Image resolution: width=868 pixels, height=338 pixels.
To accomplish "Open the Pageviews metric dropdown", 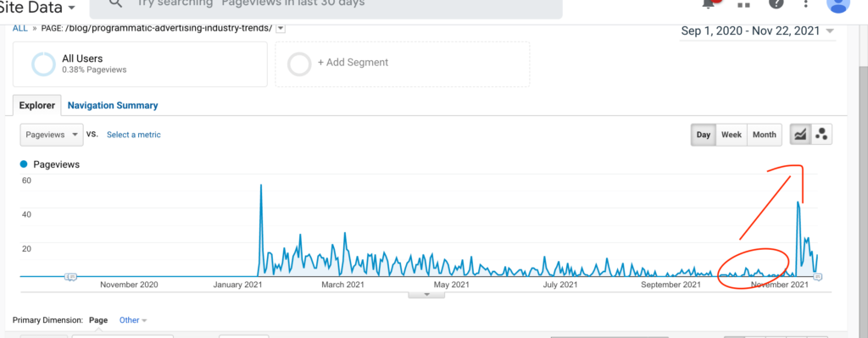I will (52, 135).
